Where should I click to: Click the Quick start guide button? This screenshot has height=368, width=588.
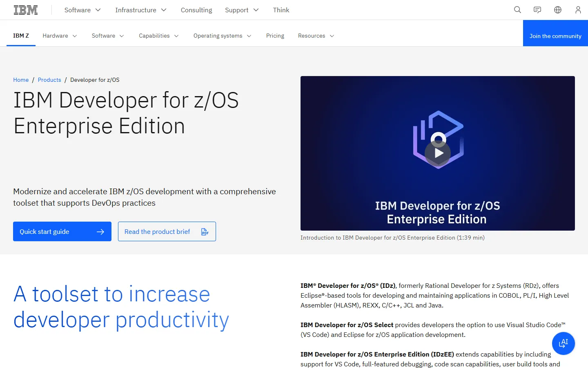(62, 231)
